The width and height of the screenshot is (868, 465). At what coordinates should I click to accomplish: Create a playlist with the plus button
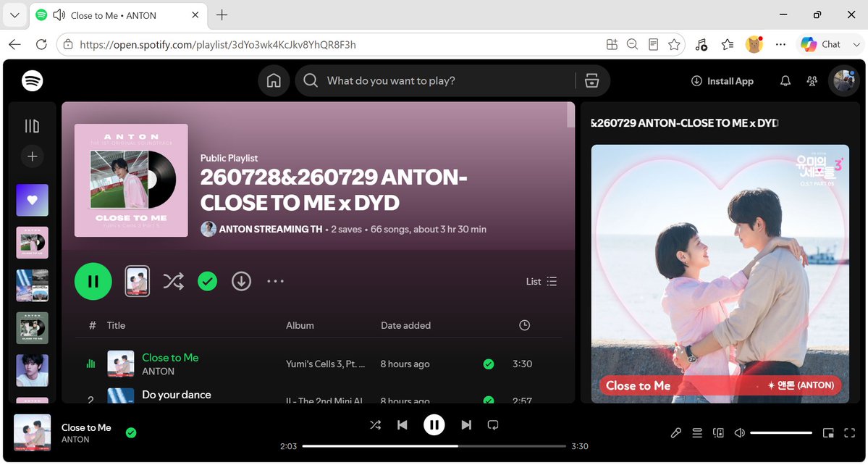(x=32, y=156)
